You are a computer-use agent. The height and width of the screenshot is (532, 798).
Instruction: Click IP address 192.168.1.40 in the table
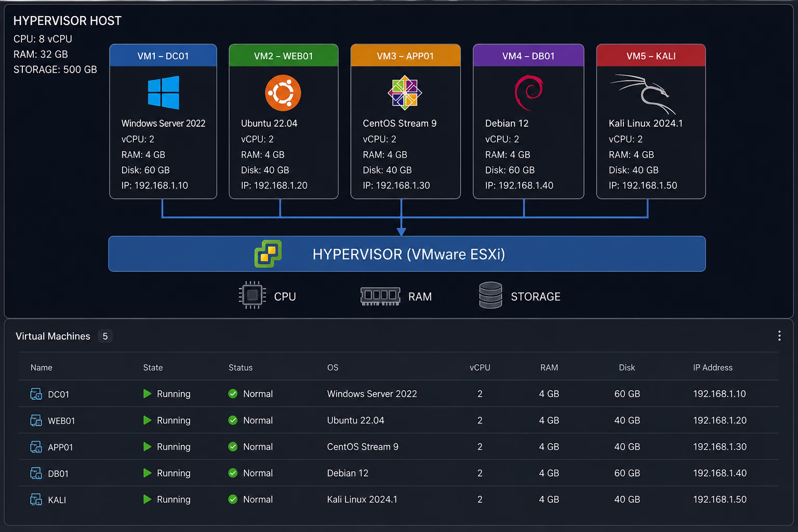(720, 473)
